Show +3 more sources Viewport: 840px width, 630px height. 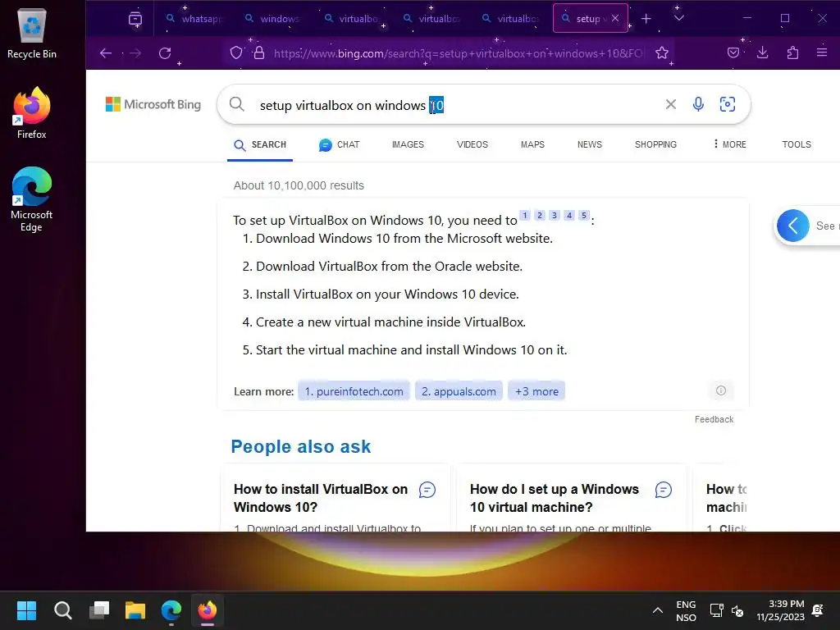(536, 391)
